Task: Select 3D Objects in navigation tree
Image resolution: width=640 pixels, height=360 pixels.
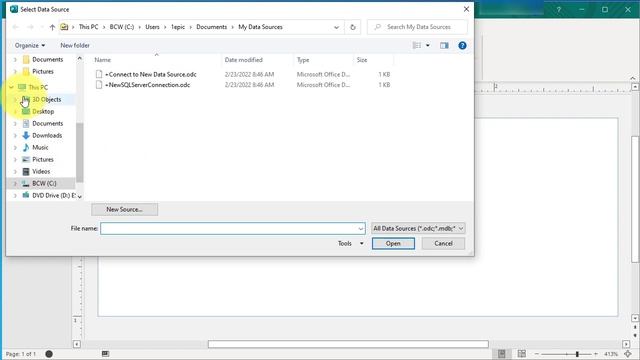Action: click(x=47, y=100)
